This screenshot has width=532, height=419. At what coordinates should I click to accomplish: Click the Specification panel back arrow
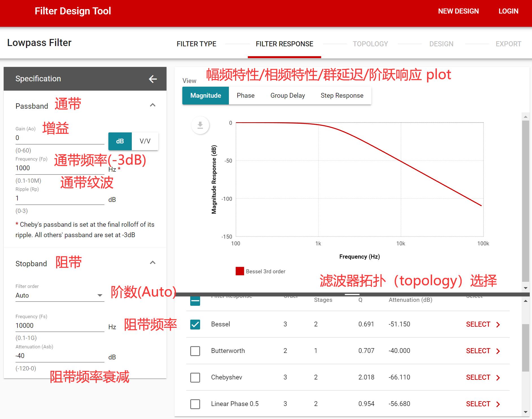click(153, 79)
